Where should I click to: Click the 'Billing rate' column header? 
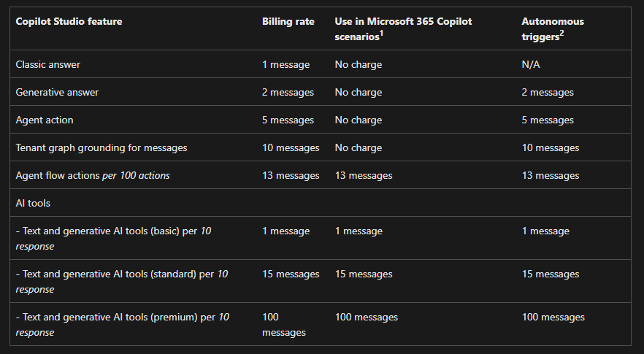[288, 21]
